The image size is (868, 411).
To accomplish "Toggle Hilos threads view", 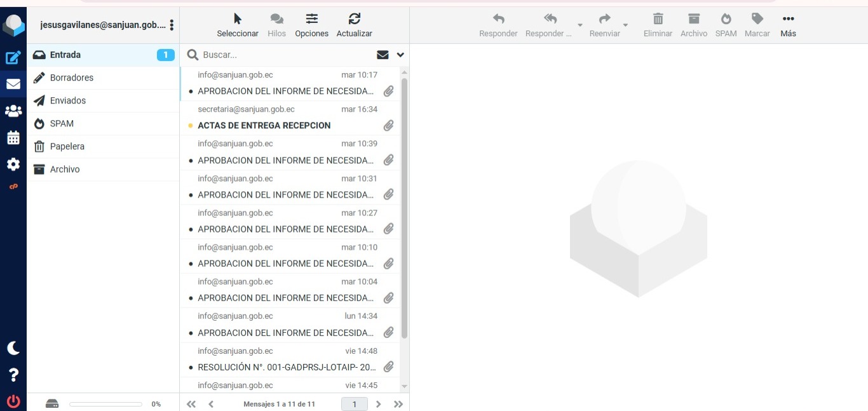I will pos(276,25).
